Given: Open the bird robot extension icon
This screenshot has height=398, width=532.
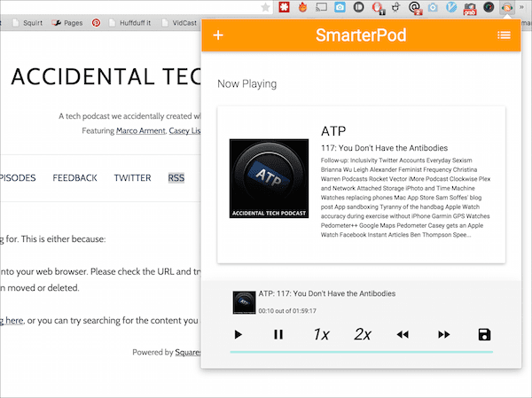Looking at the screenshot, I should coord(395,7).
